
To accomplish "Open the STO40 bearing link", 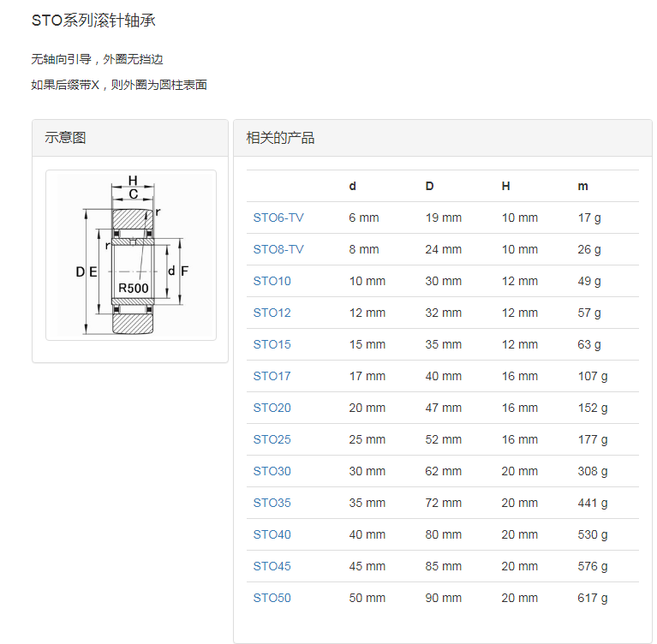I will pyautogui.click(x=272, y=534).
